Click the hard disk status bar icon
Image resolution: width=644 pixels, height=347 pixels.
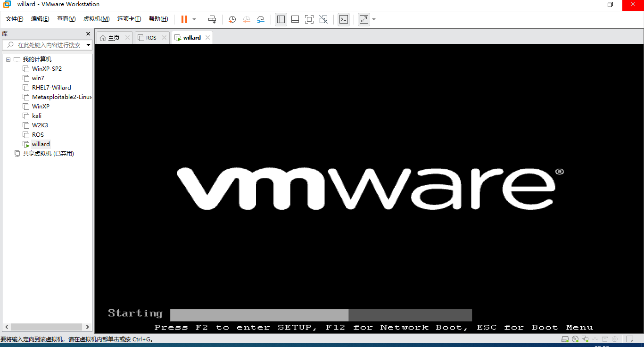(565, 339)
